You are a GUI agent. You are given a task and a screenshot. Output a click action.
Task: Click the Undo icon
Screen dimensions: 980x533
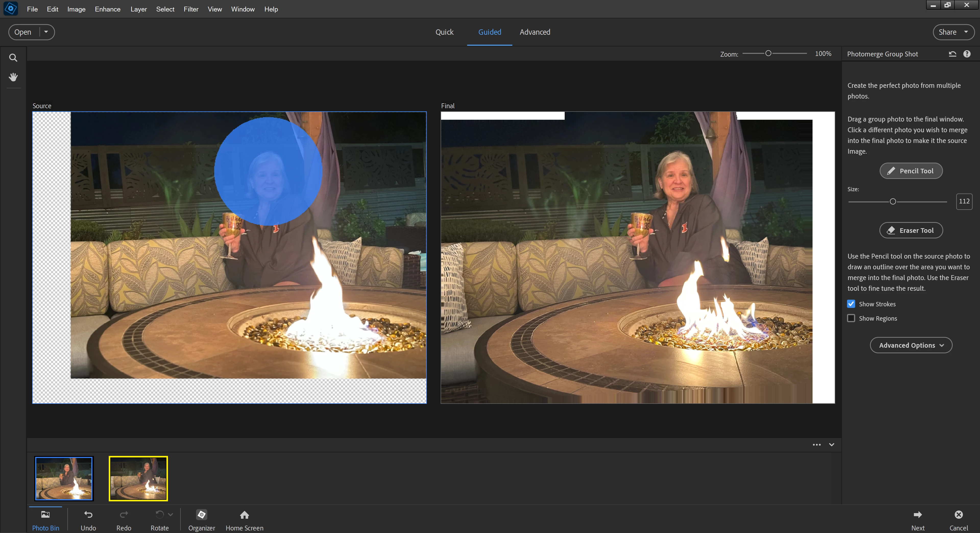click(x=88, y=515)
